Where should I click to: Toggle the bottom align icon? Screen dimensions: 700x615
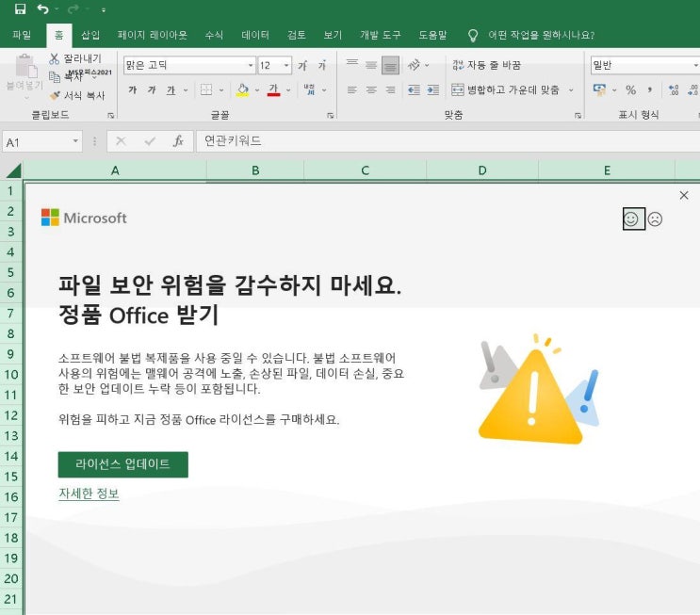[x=390, y=66]
